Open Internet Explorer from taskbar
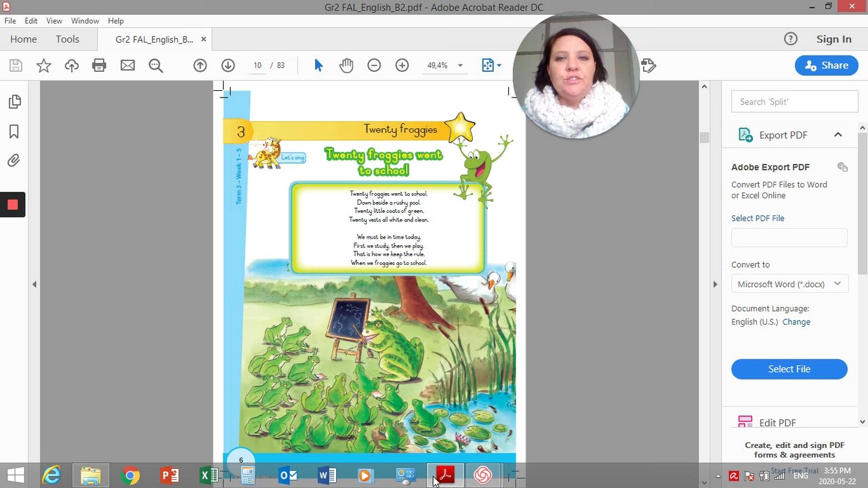 pyautogui.click(x=52, y=476)
